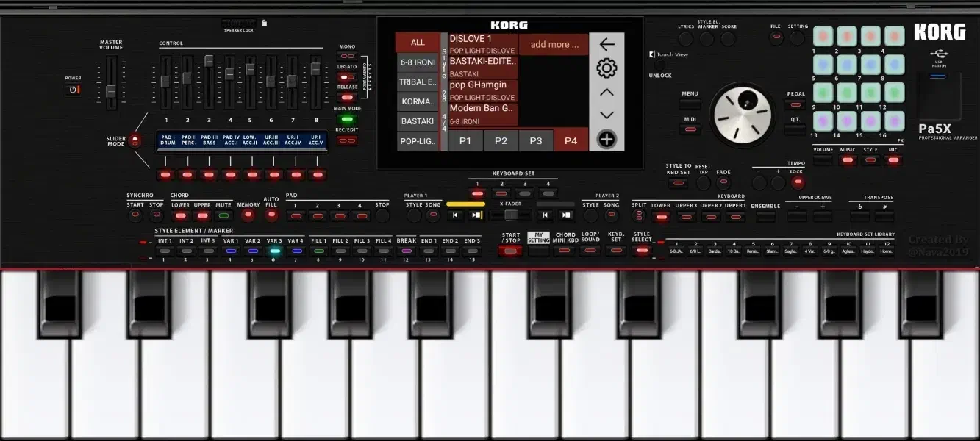Click Player 2 play/pause button
This screenshot has height=441, width=980.
tap(565, 215)
